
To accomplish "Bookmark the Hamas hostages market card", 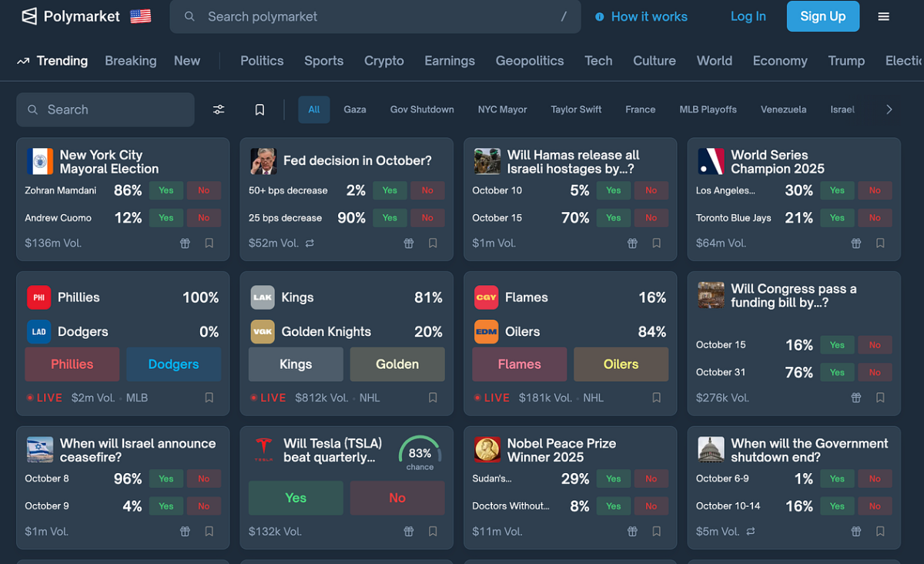I will click(656, 243).
